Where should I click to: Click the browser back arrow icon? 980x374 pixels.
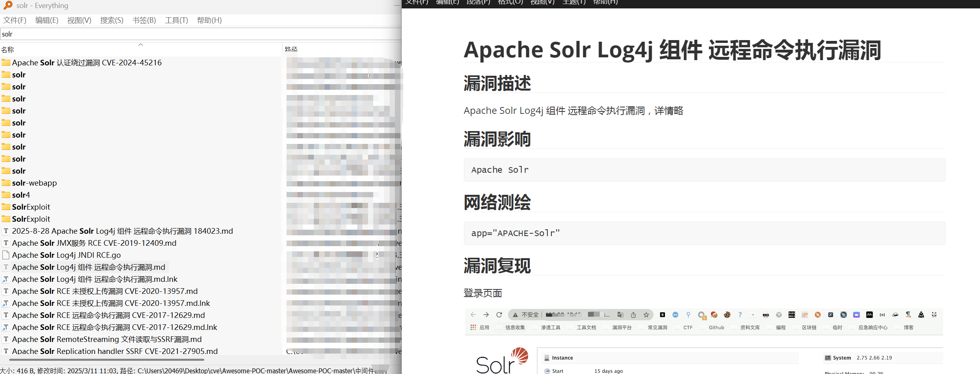[473, 315]
